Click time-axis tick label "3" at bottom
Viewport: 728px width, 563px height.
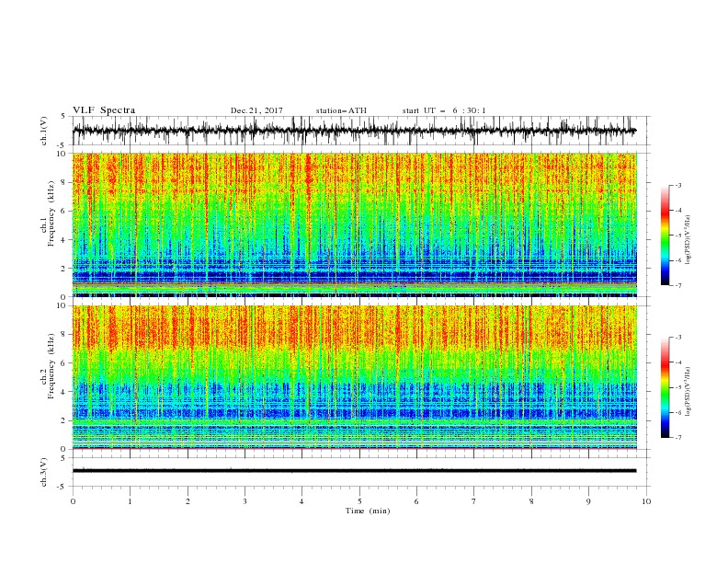point(245,501)
